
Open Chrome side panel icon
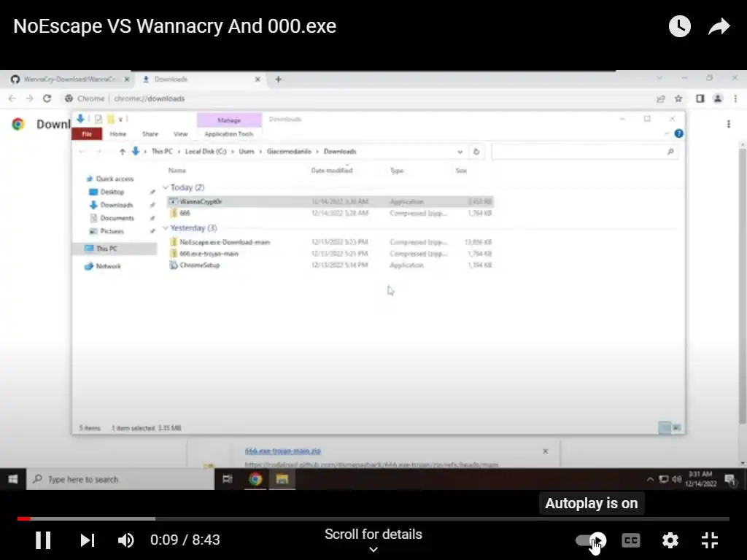point(700,98)
